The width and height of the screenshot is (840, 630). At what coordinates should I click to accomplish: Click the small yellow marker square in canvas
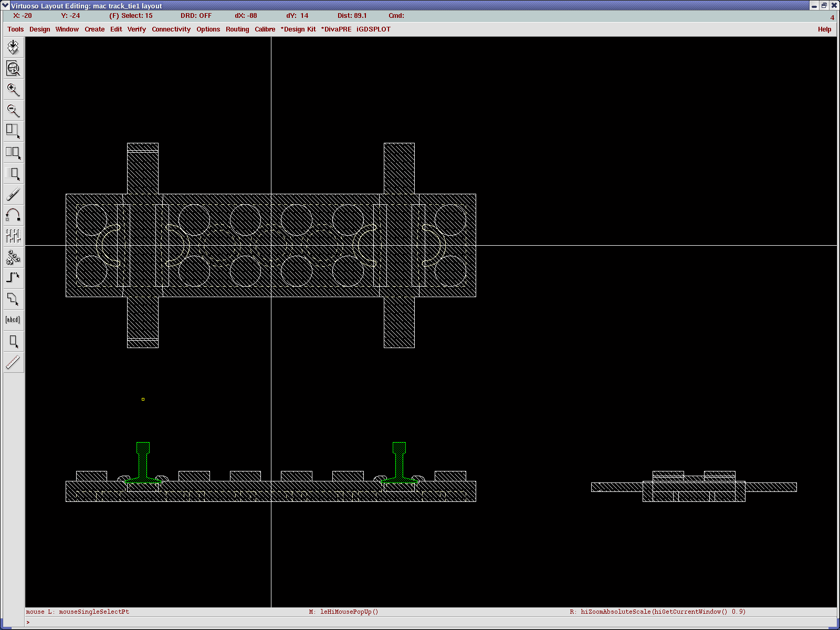(143, 400)
